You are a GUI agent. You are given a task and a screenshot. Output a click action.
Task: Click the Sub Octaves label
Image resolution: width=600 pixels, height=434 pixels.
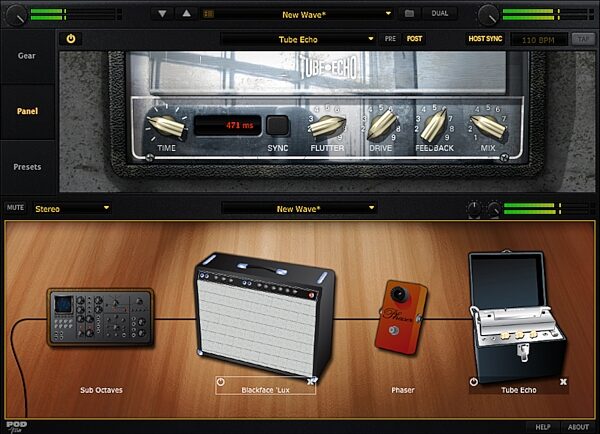[101, 390]
